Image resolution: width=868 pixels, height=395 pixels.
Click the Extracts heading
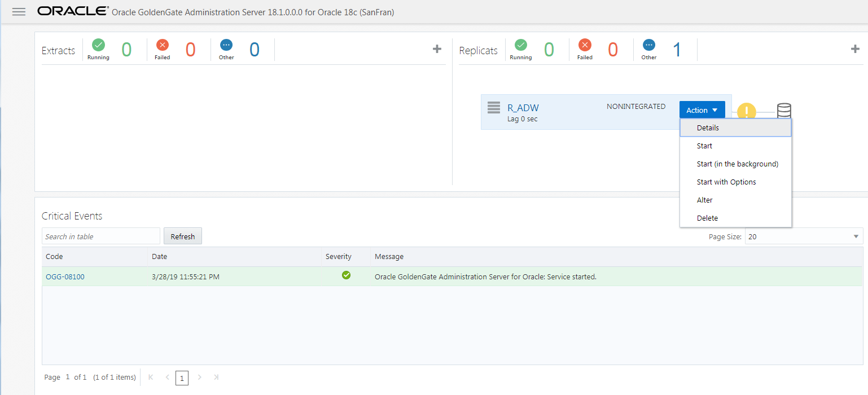coord(58,50)
